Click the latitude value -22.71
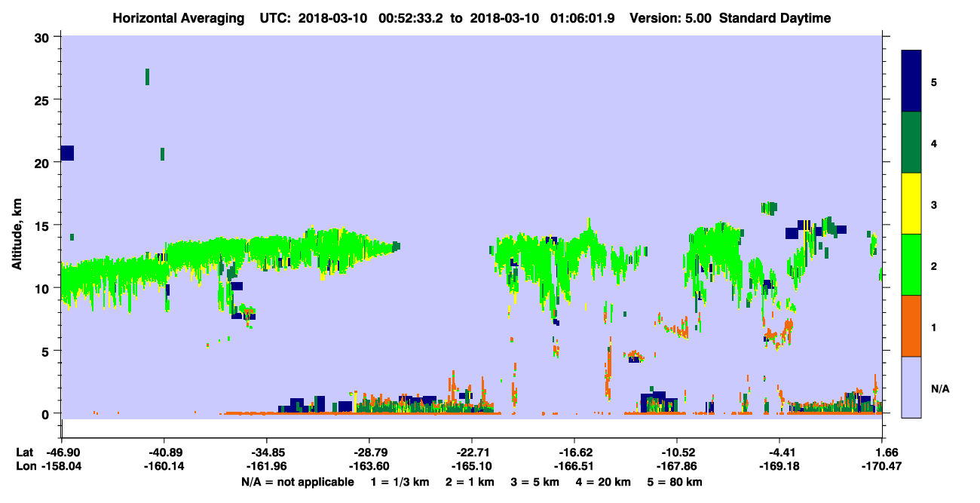This screenshot has height=503, width=980. coord(472,452)
